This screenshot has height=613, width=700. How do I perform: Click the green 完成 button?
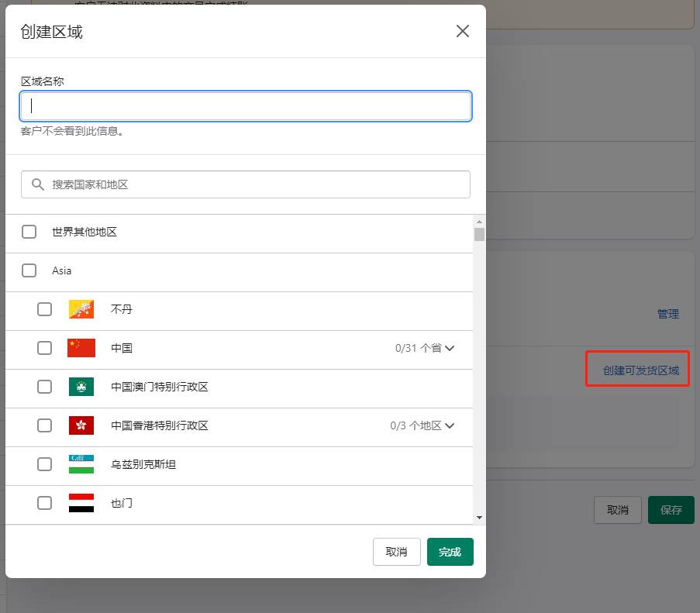click(450, 552)
